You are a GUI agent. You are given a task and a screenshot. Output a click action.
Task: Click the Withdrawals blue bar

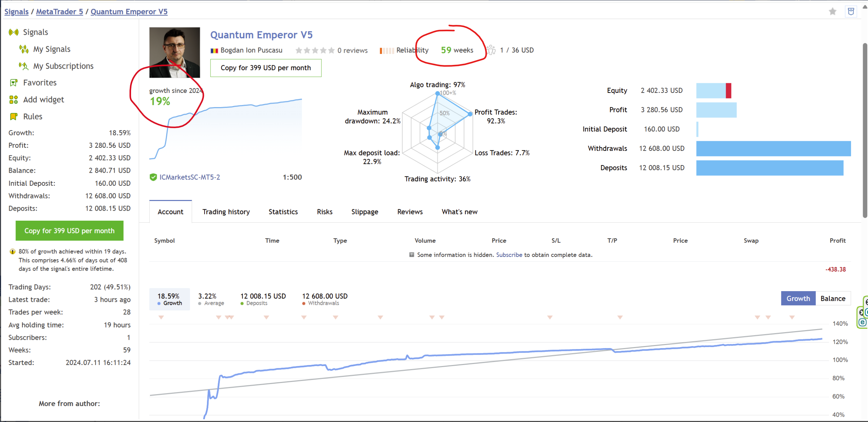(773, 148)
